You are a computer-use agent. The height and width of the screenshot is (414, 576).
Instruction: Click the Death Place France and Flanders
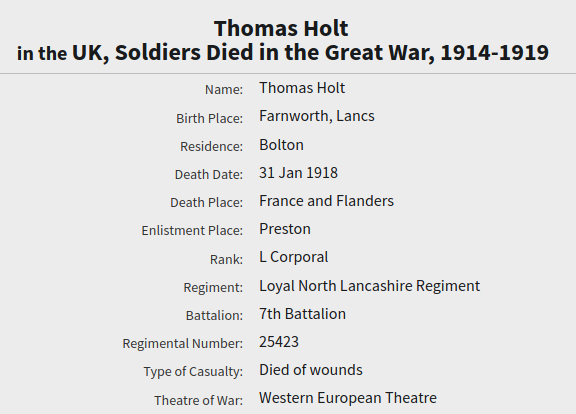[x=326, y=201]
